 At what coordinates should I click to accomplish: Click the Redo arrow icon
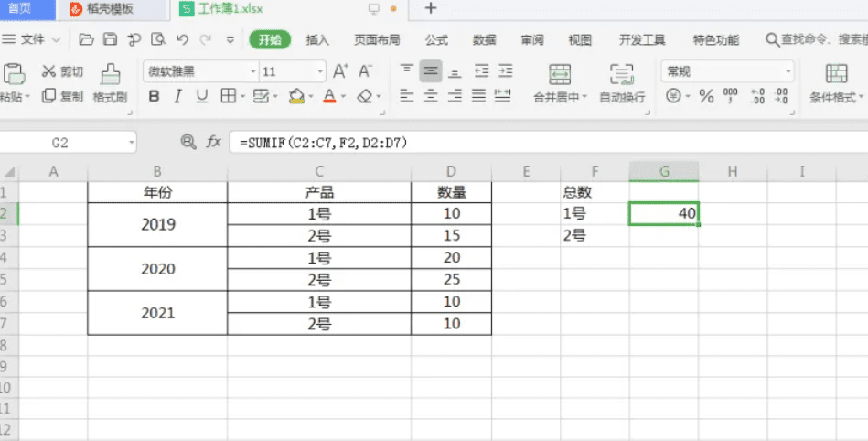pyautogui.click(x=206, y=39)
